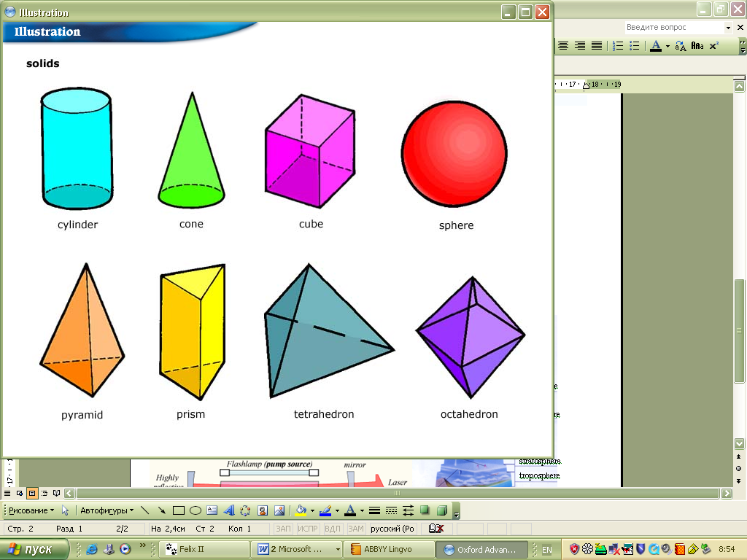The image size is (747, 560).
Task: Click the superscript x² button
Action: (x=713, y=46)
